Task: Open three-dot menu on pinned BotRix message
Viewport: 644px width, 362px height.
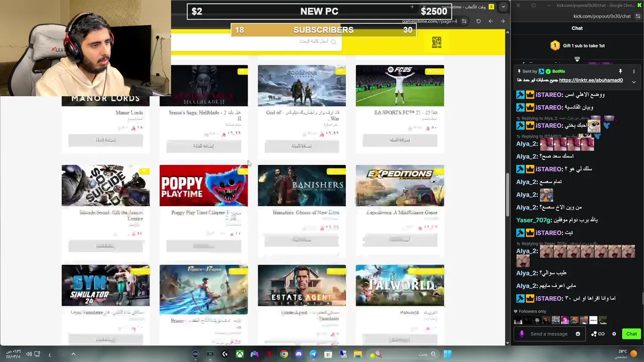Action: pos(633,71)
